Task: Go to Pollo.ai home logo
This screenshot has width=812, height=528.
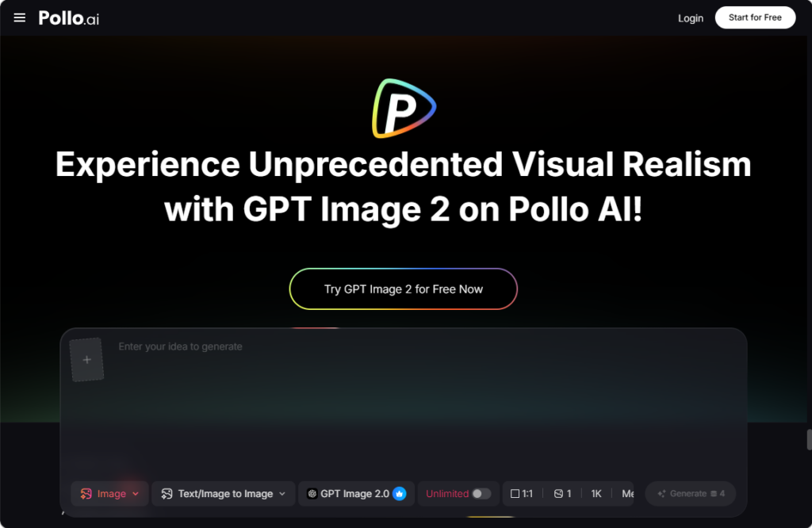Action: click(69, 19)
